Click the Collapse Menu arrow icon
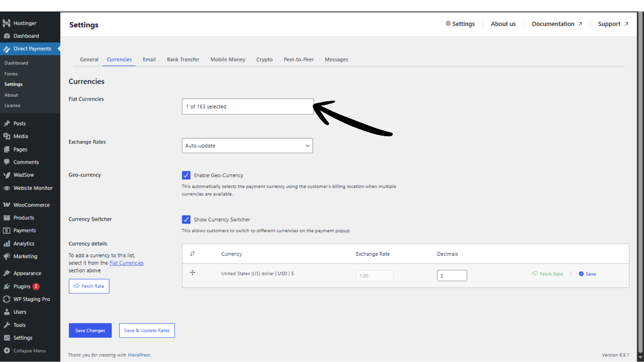The width and height of the screenshot is (644, 362). point(7,351)
